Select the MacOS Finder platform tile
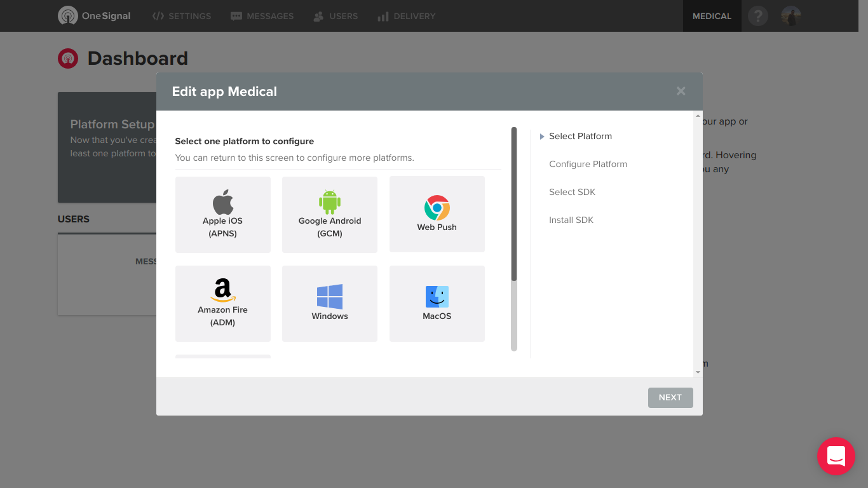The image size is (868, 488). (x=437, y=304)
